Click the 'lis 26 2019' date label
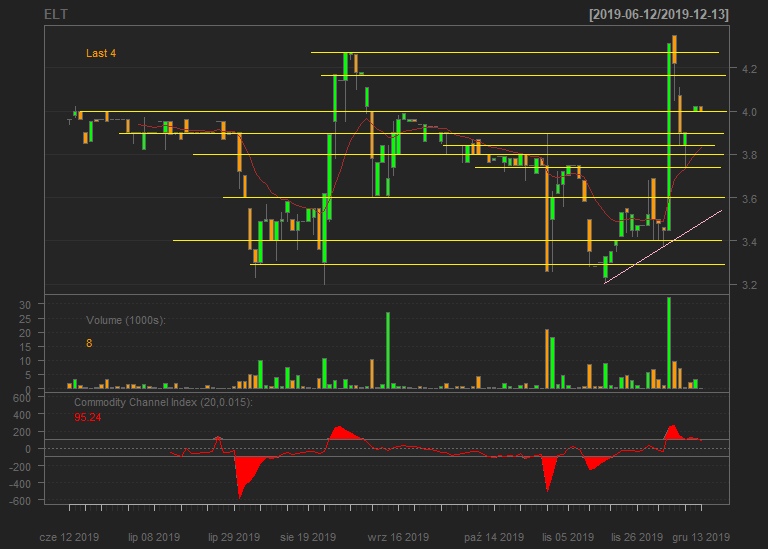768x549 pixels. tap(637, 537)
